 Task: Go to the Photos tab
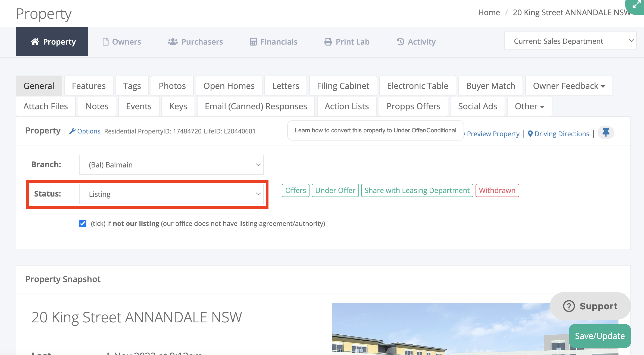pos(172,86)
